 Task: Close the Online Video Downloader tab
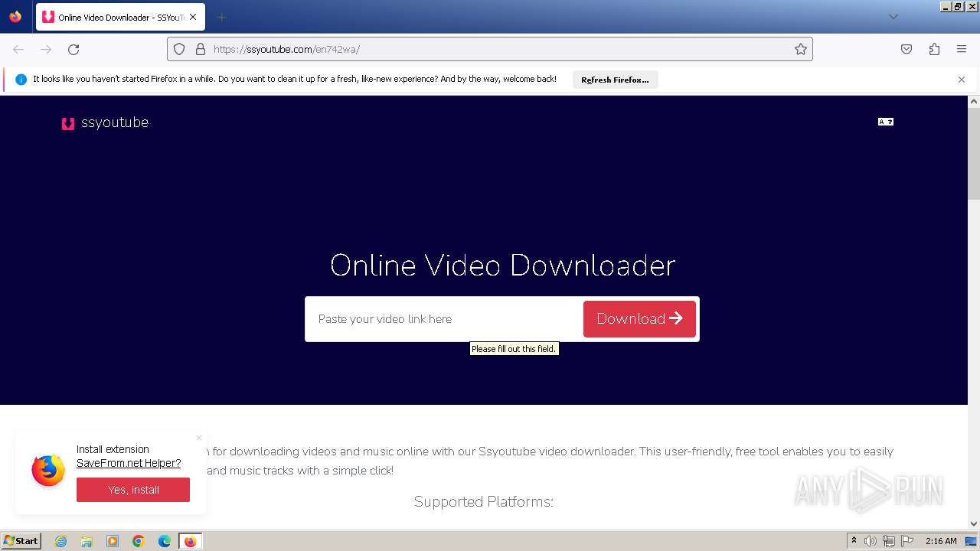[x=193, y=17]
